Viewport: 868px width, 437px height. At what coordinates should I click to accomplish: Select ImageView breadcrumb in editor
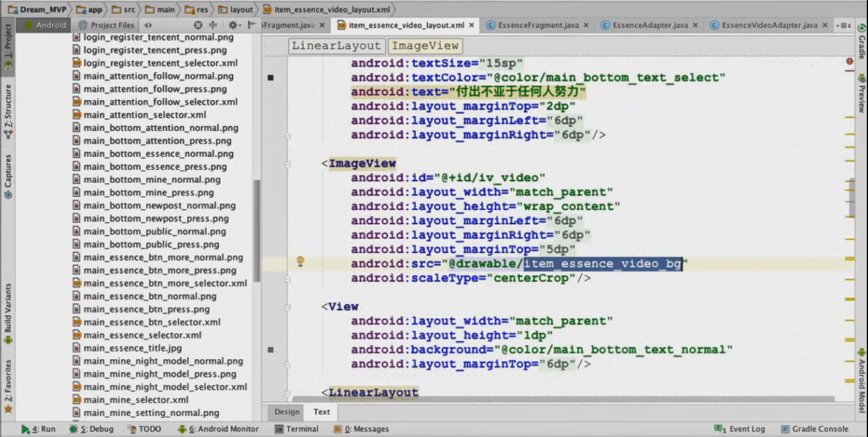pyautogui.click(x=425, y=46)
